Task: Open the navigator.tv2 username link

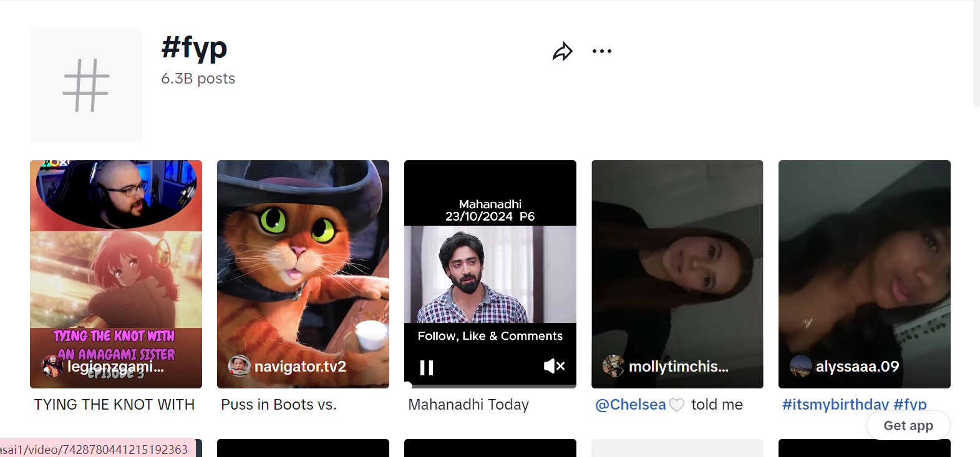Action: pyautogui.click(x=300, y=367)
